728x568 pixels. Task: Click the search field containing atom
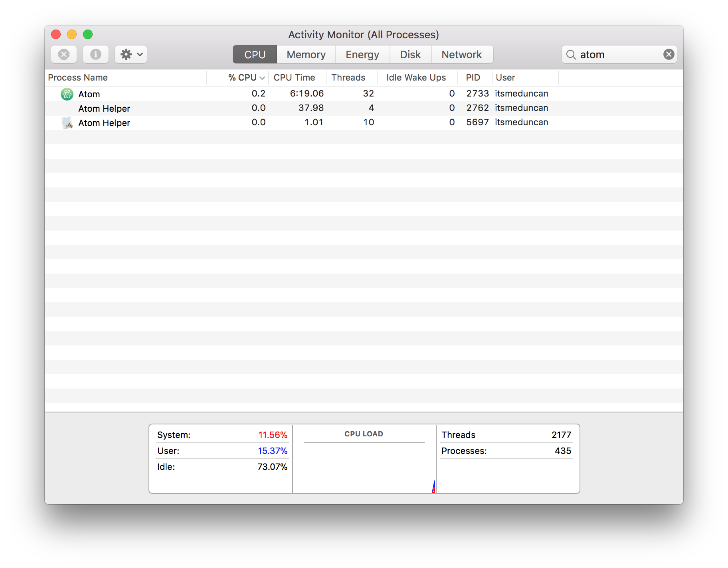click(619, 54)
